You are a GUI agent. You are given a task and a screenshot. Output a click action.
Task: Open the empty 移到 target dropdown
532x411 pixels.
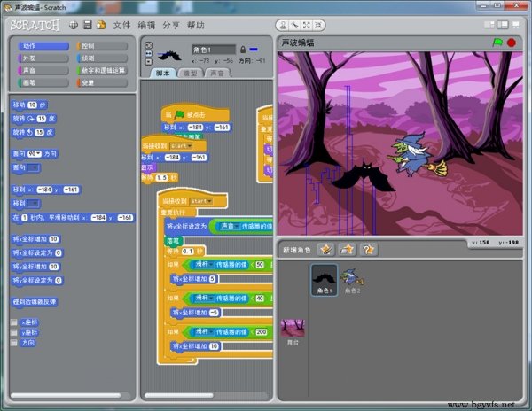coord(34,204)
